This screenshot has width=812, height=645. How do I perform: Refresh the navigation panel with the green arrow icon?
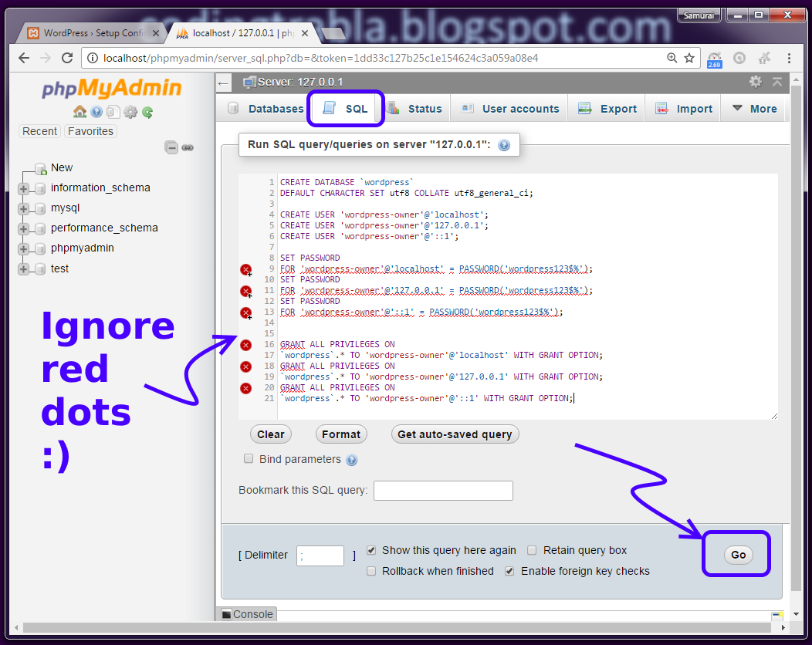pyautogui.click(x=147, y=111)
